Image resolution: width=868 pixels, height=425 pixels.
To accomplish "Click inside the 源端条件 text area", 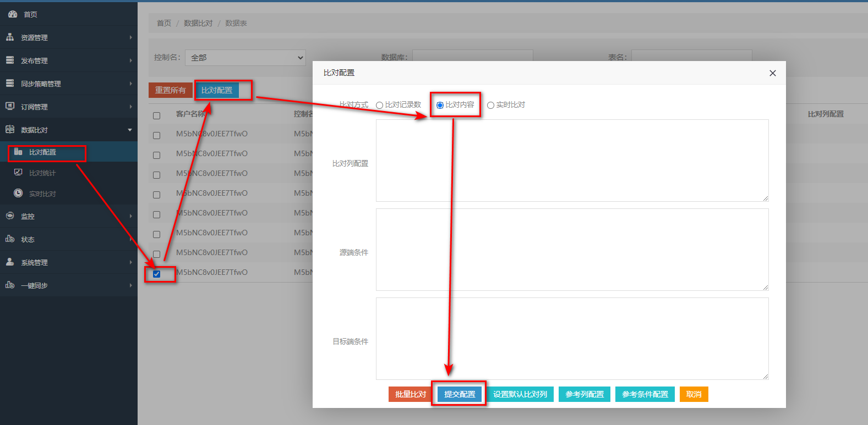I will pyautogui.click(x=572, y=250).
